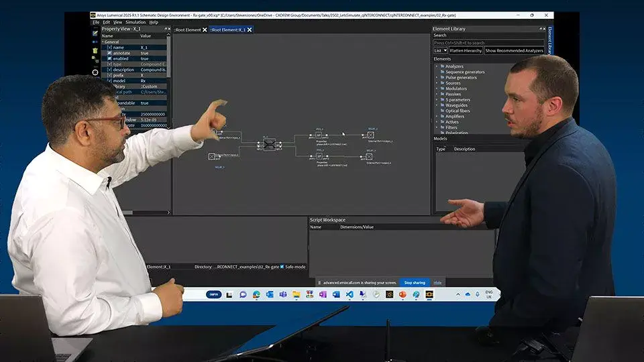Select the PHS_2 phase shifter element
The image size is (644, 362).
click(x=319, y=156)
